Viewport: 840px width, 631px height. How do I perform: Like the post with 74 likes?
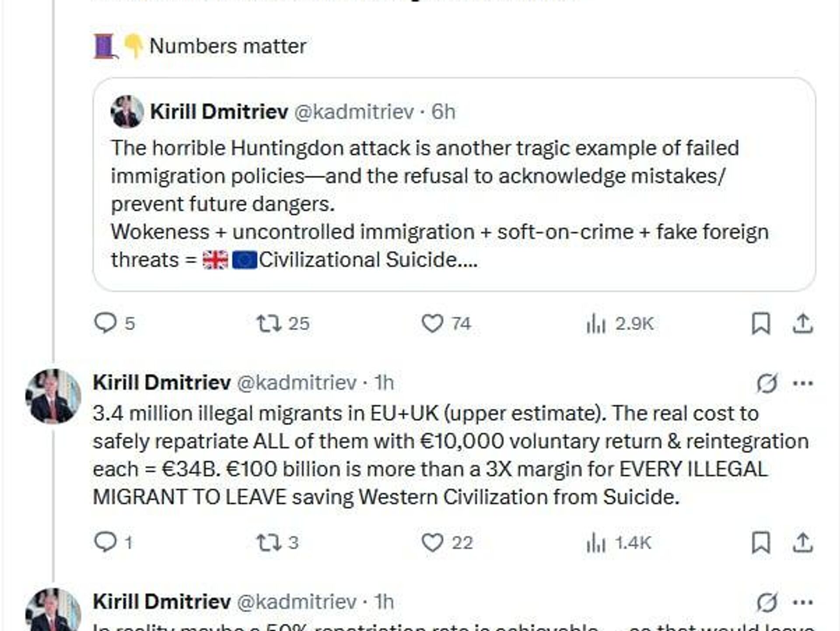(432, 324)
